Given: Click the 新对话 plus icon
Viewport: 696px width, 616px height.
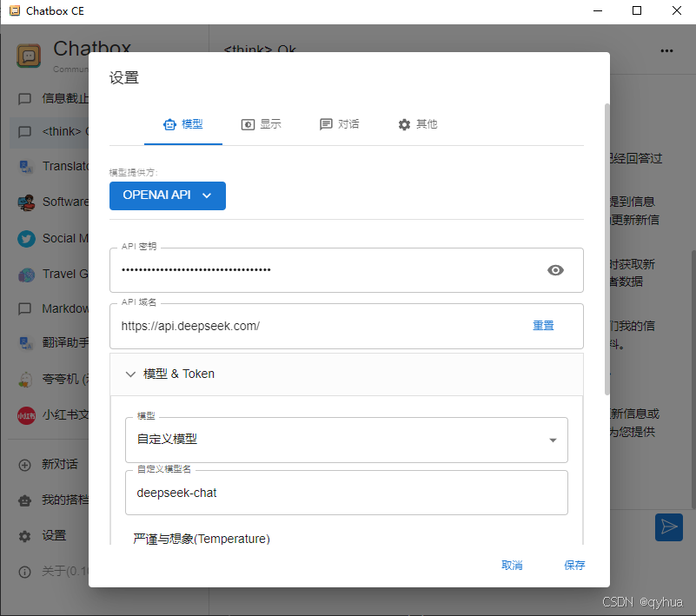Looking at the screenshot, I should pyautogui.click(x=24, y=465).
